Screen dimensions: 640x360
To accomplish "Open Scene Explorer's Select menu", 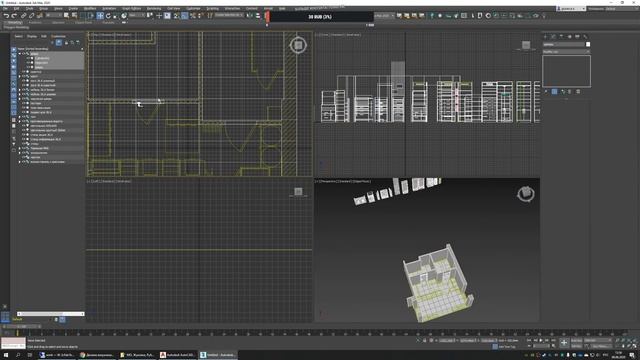I will pos(18,36).
